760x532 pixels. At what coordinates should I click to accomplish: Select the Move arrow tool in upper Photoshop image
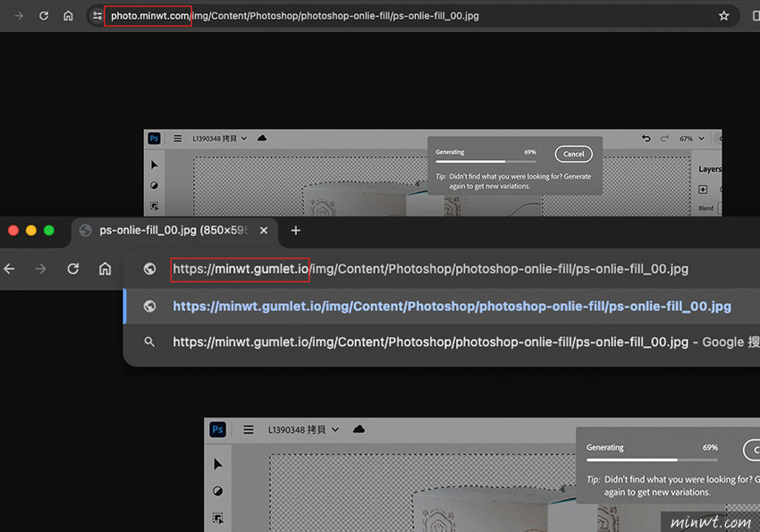[x=154, y=165]
